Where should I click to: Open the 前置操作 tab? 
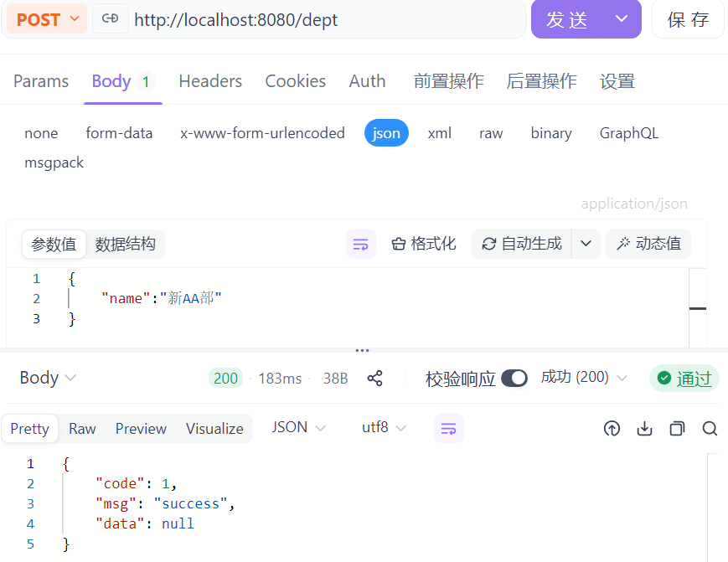(x=448, y=81)
